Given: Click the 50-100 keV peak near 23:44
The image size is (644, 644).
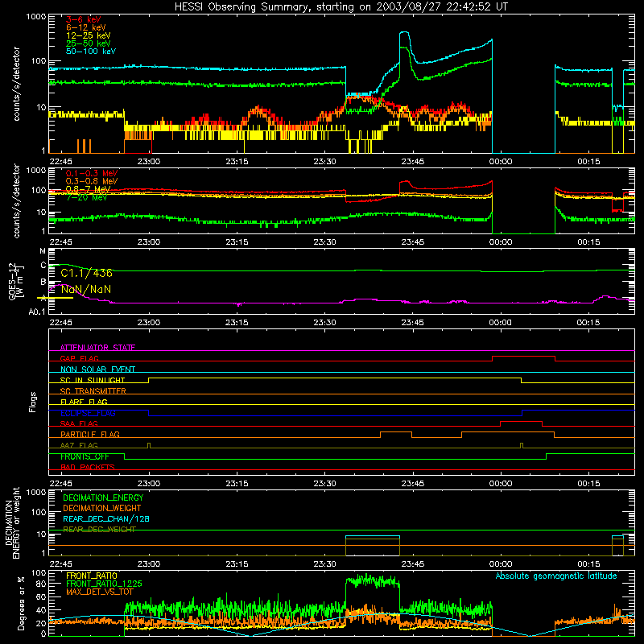Looking at the screenshot, I should (404, 32).
